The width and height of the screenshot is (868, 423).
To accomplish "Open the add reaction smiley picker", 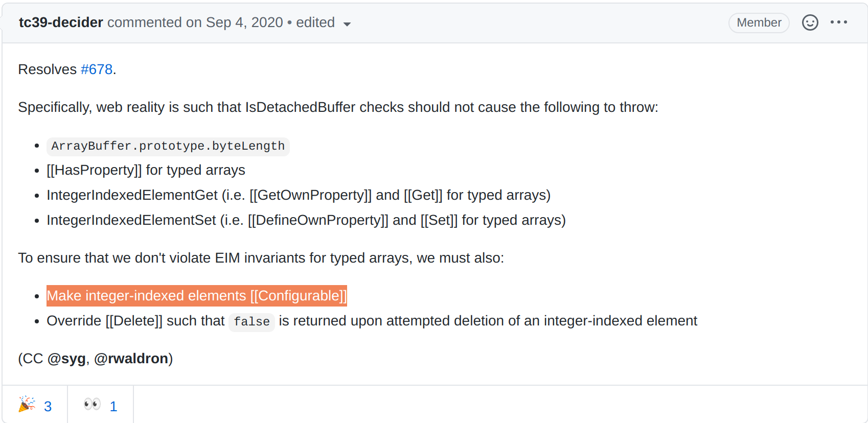I will [810, 22].
